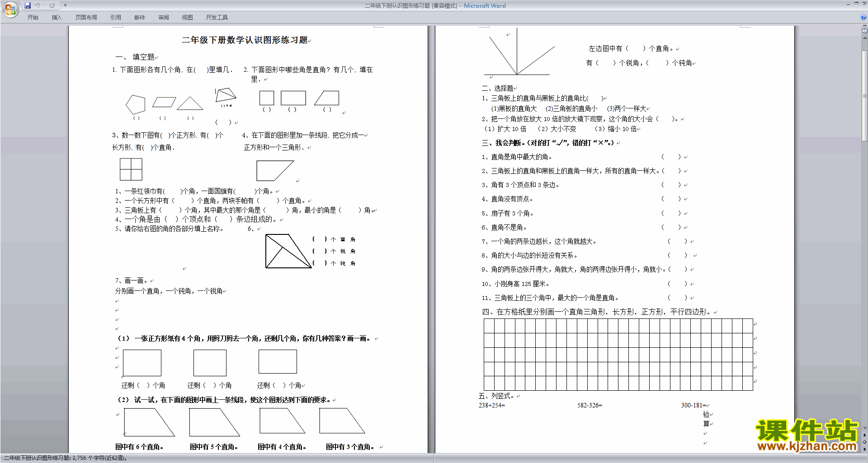This screenshot has height=463, width=868.
Task: Click the four-square grid figure
Action: point(131,169)
